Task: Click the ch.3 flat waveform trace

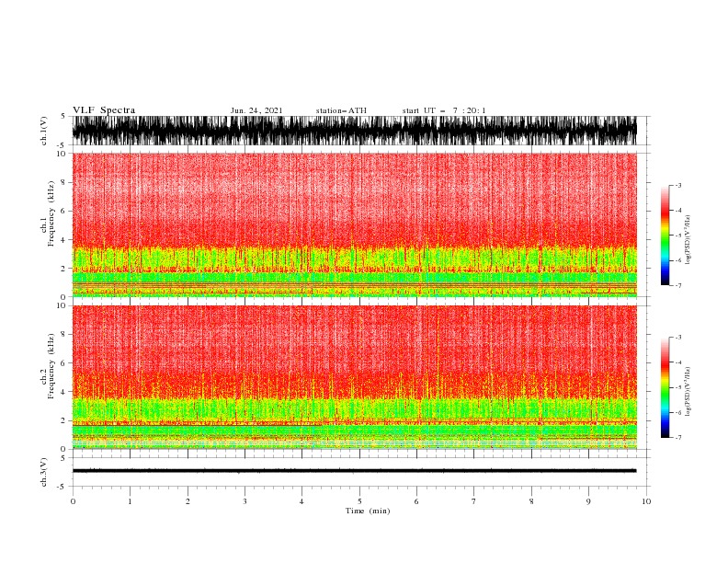Action: click(x=354, y=471)
